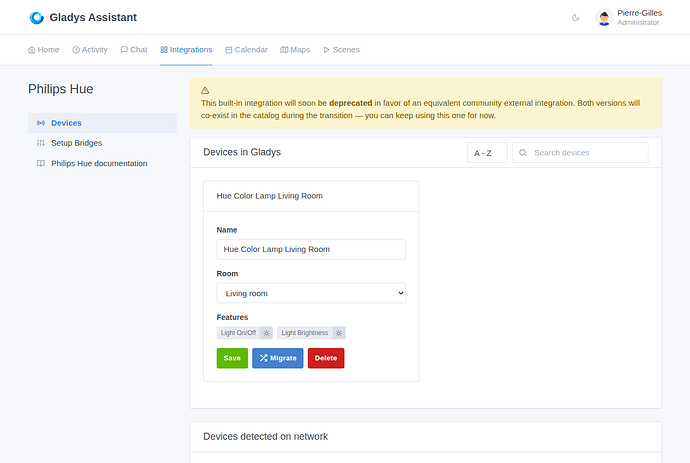Viewport: 690px width, 463px height.
Task: Click the Chat bubble icon
Action: [x=124, y=50]
